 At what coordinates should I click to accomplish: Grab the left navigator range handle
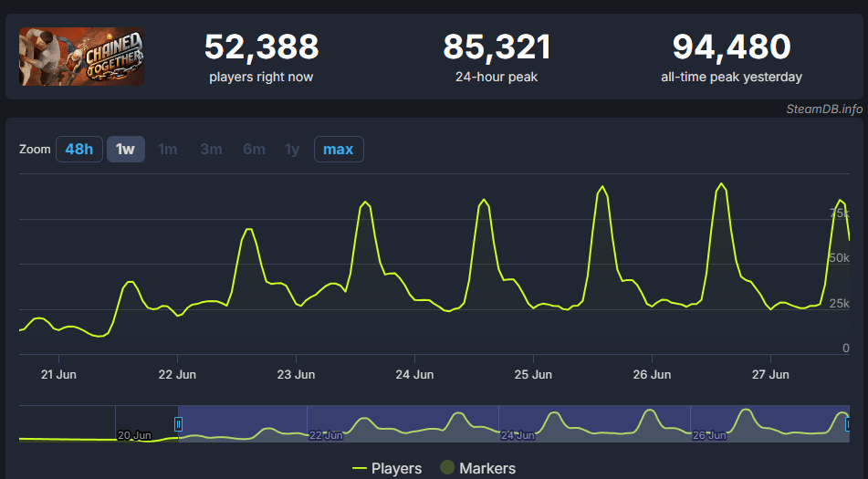(x=178, y=424)
